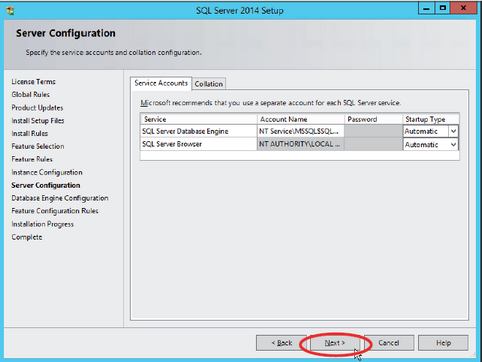Click the Password column header
Image resolution: width=482 pixels, height=362 pixels.
click(373, 119)
